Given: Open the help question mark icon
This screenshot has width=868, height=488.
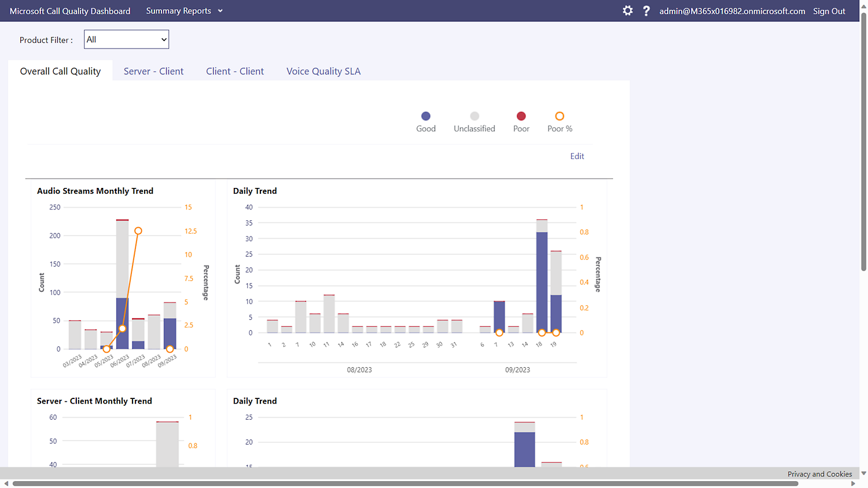Looking at the screenshot, I should pyautogui.click(x=646, y=11).
